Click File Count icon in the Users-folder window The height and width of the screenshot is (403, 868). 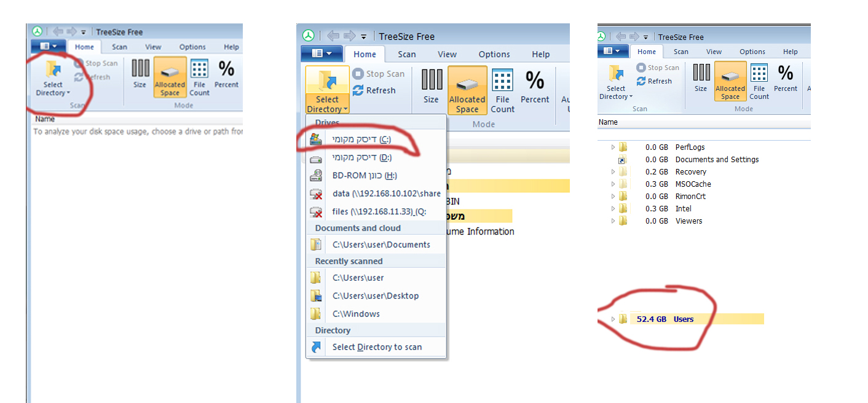pyautogui.click(x=759, y=81)
